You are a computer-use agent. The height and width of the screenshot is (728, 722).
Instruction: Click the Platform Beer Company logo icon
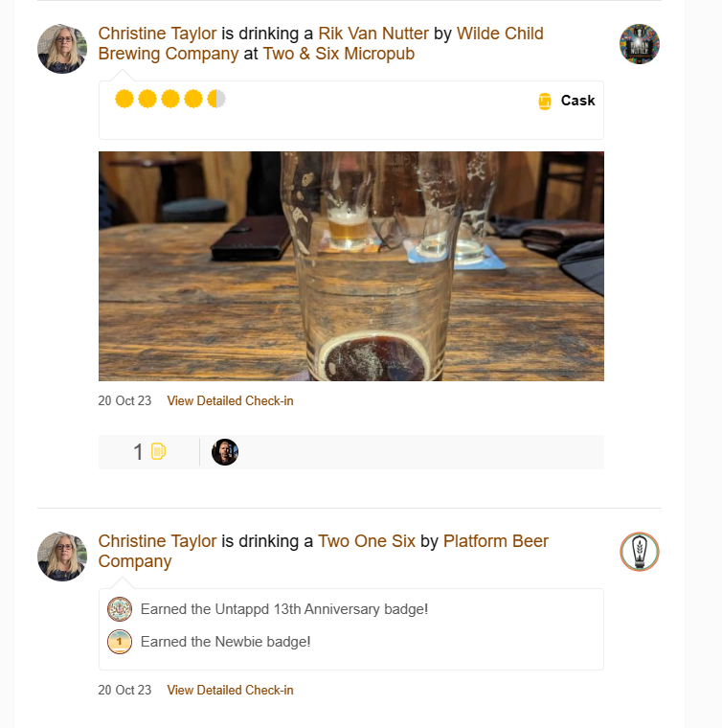(640, 551)
